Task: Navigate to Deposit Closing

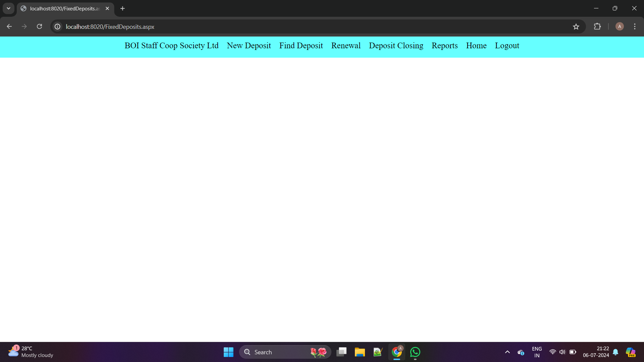Action: point(396,46)
